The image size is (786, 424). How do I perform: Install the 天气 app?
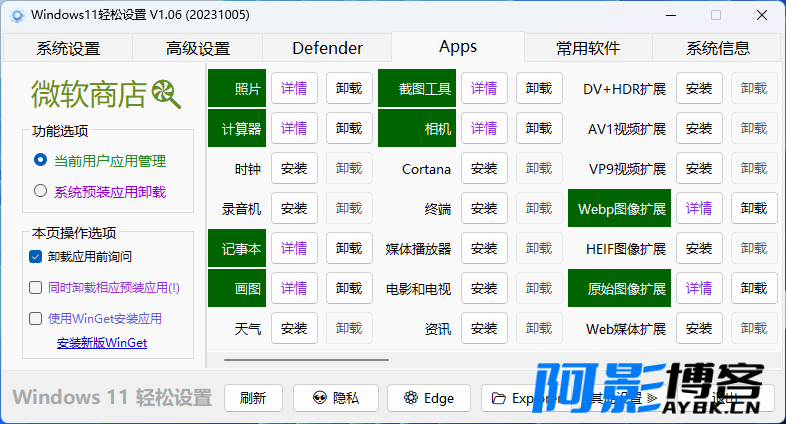tap(294, 329)
